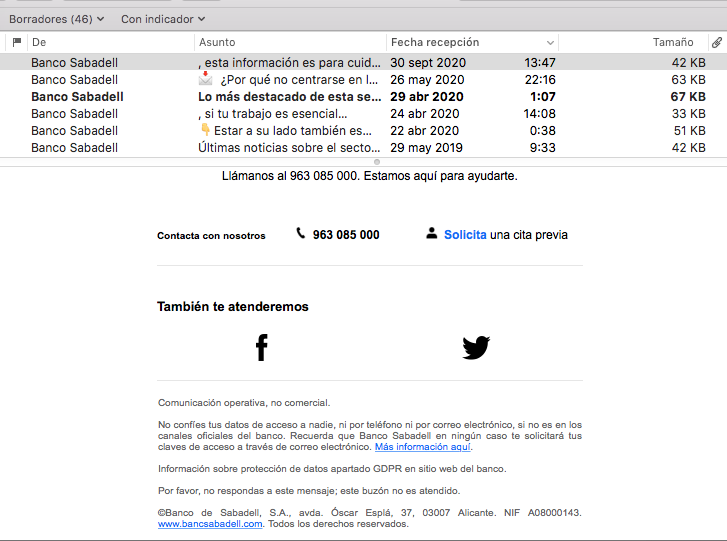Open the www.bancsabadell.com link
This screenshot has width=727, height=541.
210,524
